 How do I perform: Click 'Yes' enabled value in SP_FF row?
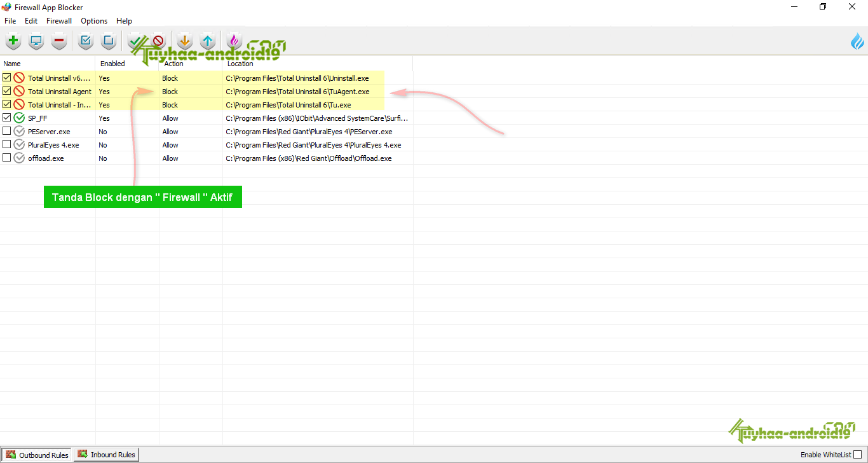click(x=104, y=118)
